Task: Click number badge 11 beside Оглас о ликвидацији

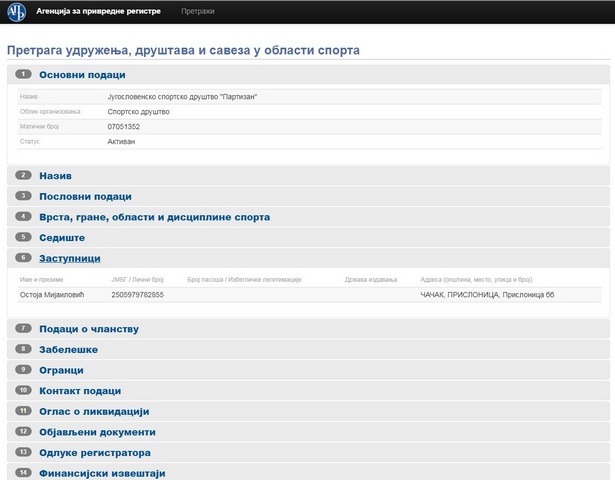Action: (x=24, y=411)
